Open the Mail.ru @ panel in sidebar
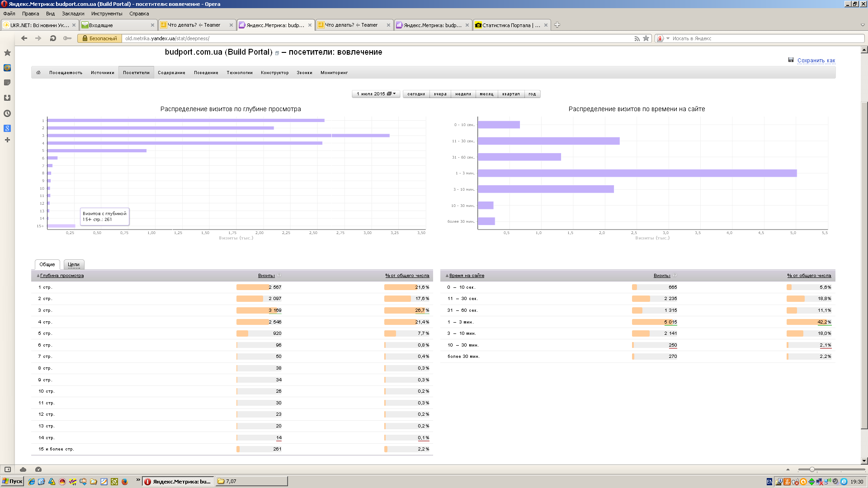This screenshot has width=868, height=488. [x=7, y=68]
